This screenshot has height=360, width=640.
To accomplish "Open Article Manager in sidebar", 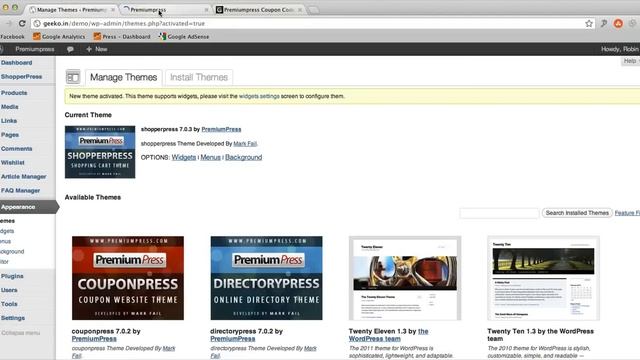I will pos(23,177).
